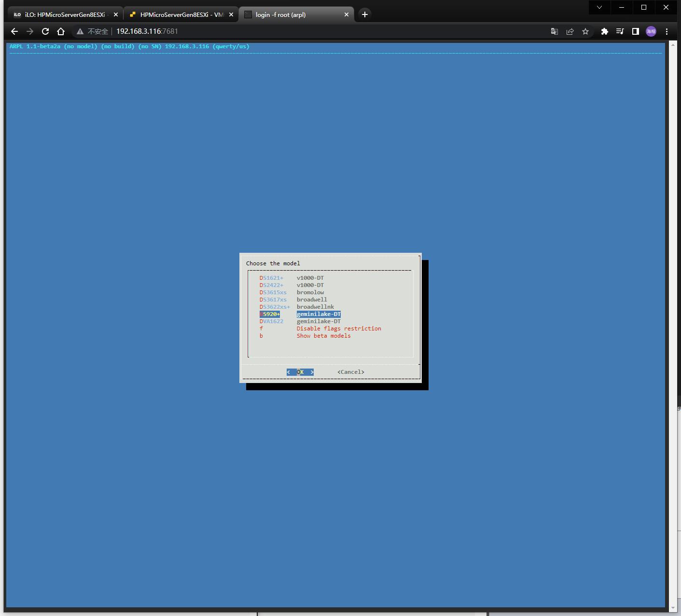Switch to the iLO HPMicroServerGen8ESXi tab
The width and height of the screenshot is (681, 616).
[x=64, y=14]
